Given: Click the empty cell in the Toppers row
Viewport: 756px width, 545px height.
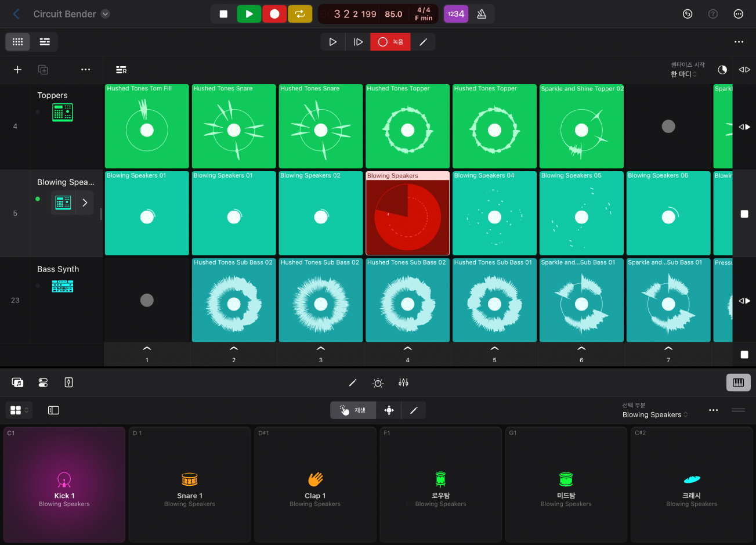Looking at the screenshot, I should (x=668, y=127).
